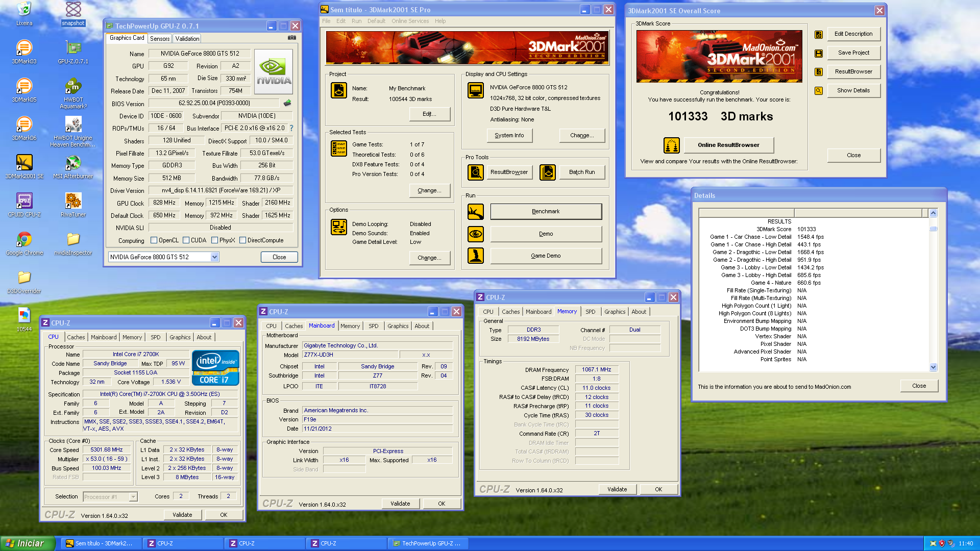Click the system tray clock
The width and height of the screenshot is (980, 551).
pyautogui.click(x=966, y=543)
